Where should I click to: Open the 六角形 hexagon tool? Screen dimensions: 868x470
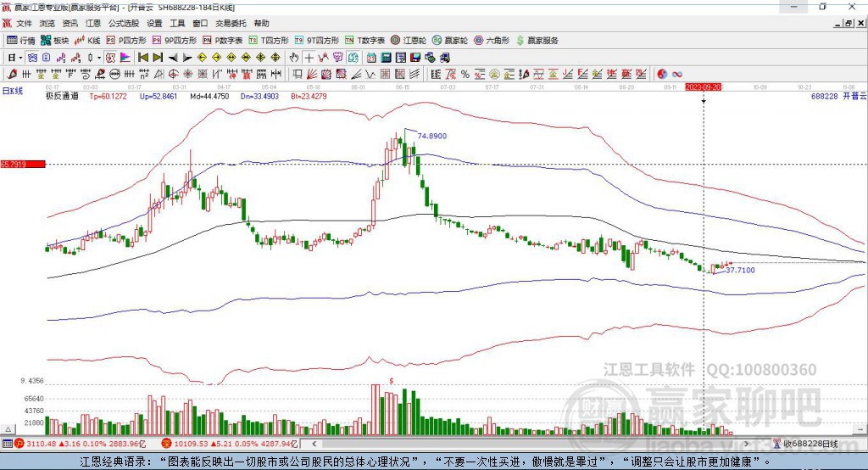tap(492, 41)
